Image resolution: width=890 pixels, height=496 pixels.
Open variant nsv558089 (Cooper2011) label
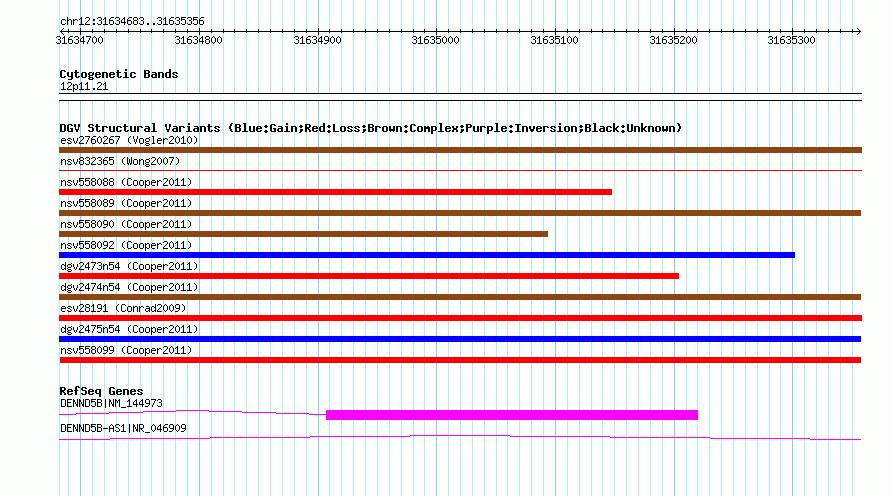(x=126, y=203)
